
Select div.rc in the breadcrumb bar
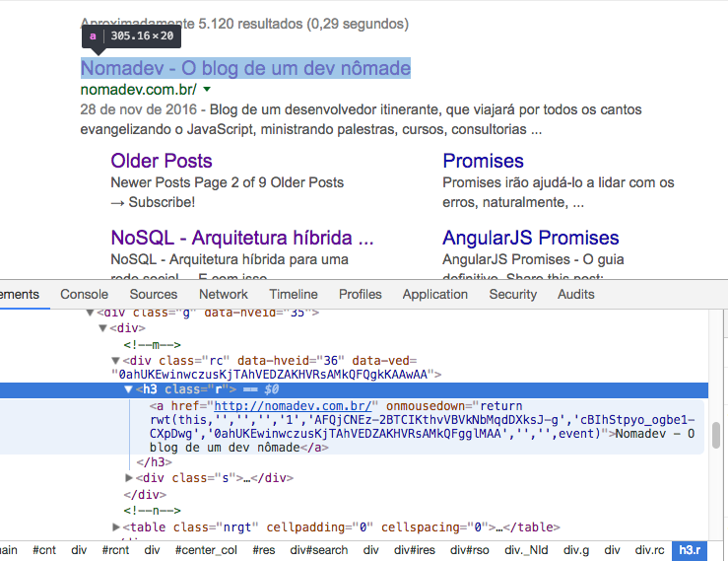pyautogui.click(x=649, y=550)
